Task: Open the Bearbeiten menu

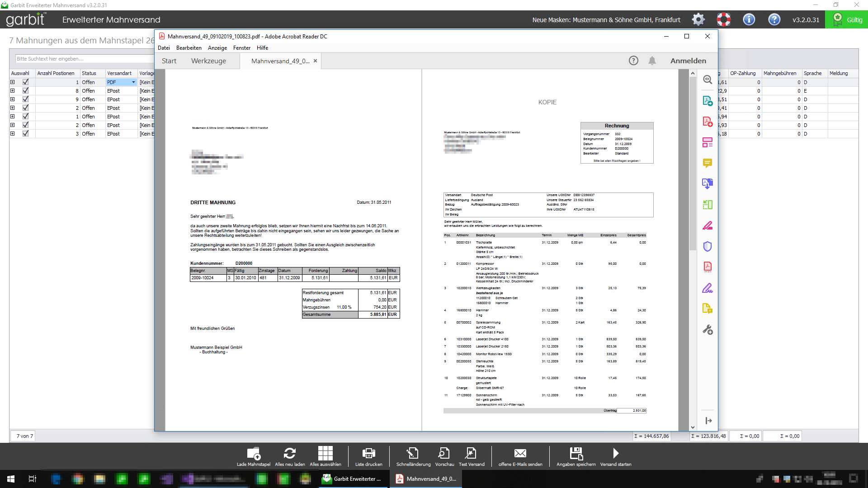Action: 189,48
